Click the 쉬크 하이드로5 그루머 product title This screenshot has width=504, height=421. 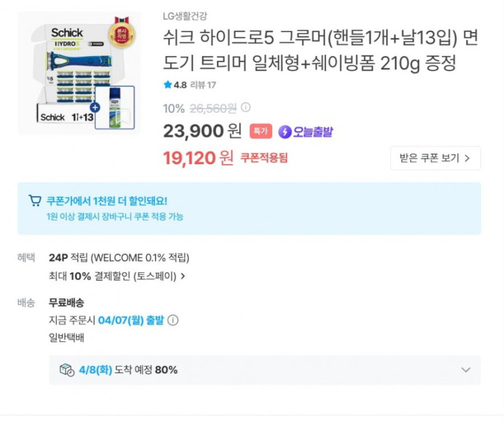point(321,51)
